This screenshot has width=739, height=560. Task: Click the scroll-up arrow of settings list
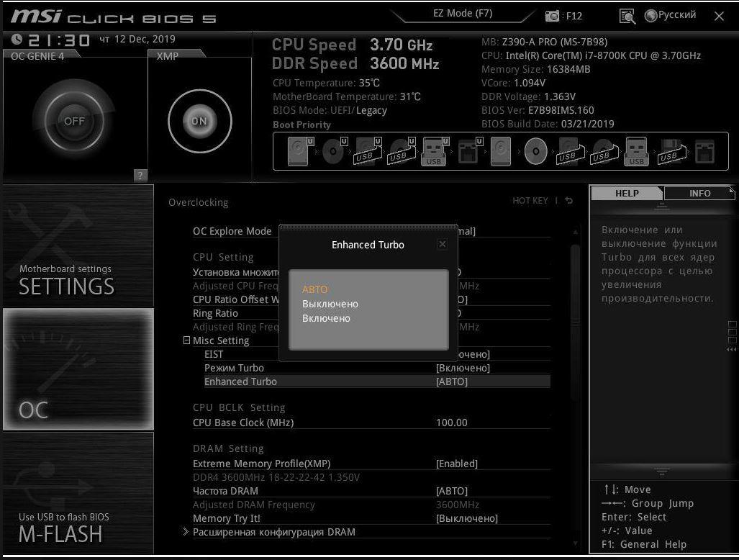pyautogui.click(x=575, y=232)
